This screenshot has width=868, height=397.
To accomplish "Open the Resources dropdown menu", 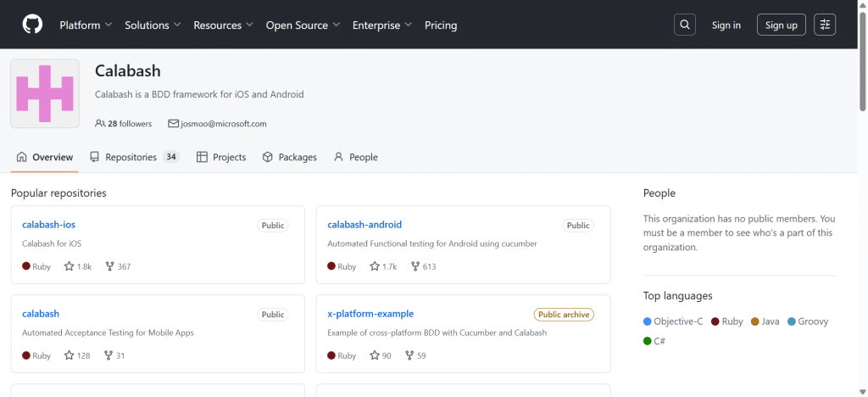I will pyautogui.click(x=223, y=25).
